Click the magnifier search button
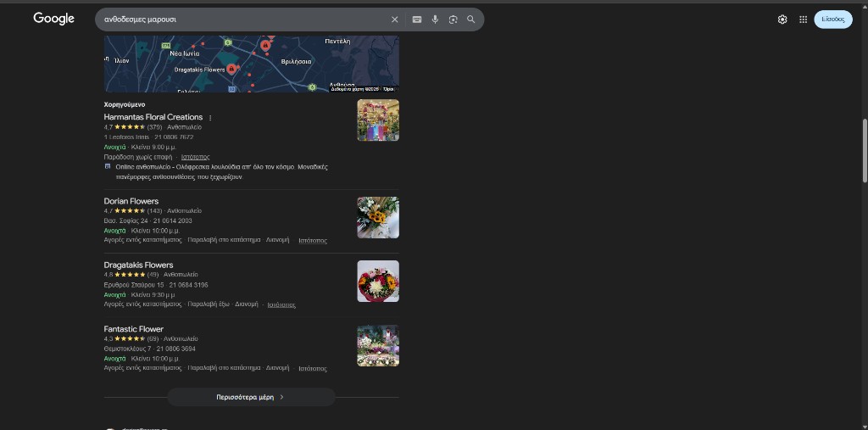This screenshot has height=430, width=868. point(471,20)
